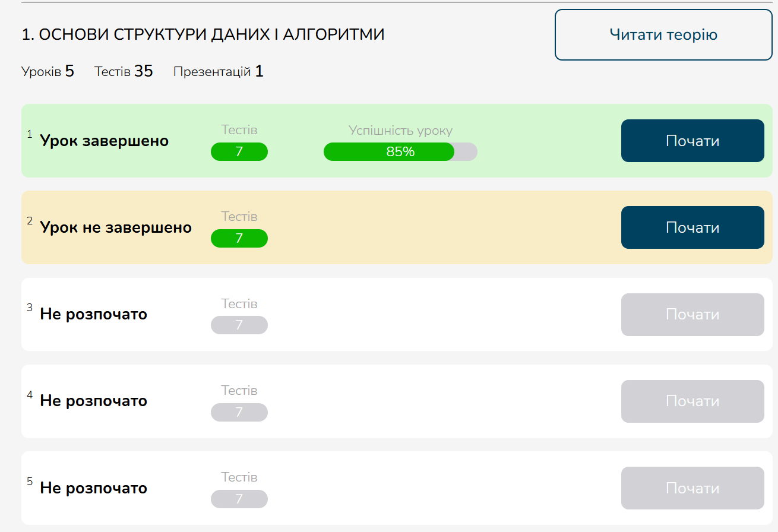The width and height of the screenshot is (778, 532).
Task: Click the grey "7" tests badge in lesson 3
Action: pos(239,325)
